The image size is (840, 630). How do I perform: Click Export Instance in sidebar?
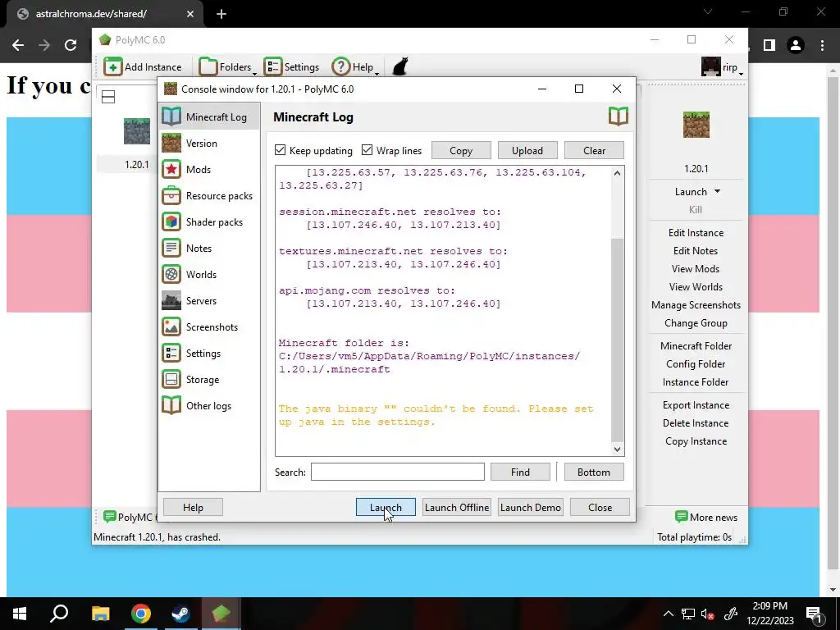pos(696,405)
